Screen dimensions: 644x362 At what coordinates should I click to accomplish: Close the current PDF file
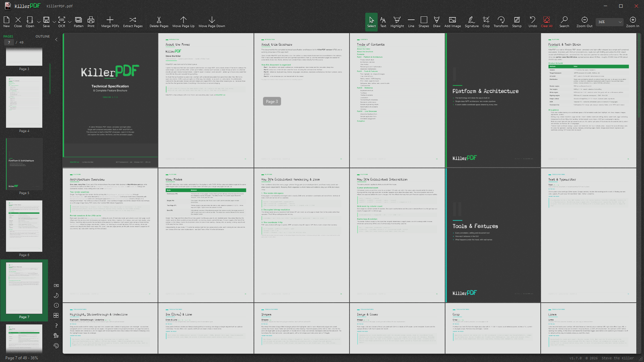pos(18,22)
